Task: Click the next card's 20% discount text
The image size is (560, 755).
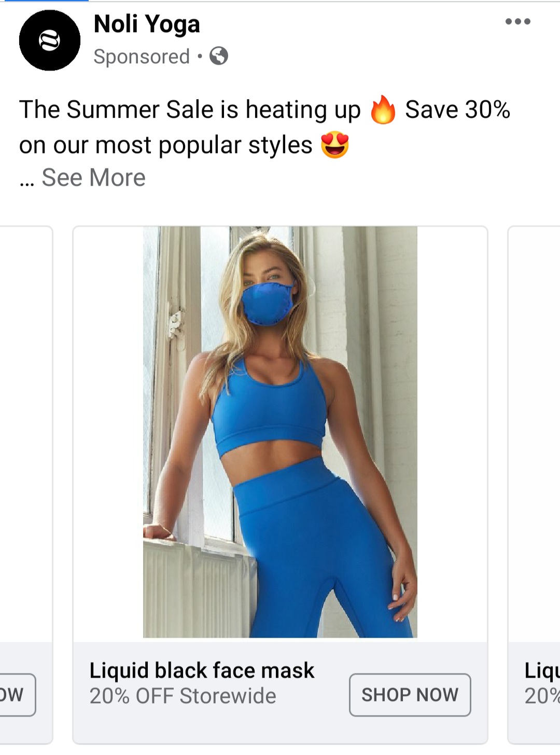Action: pyautogui.click(x=542, y=696)
